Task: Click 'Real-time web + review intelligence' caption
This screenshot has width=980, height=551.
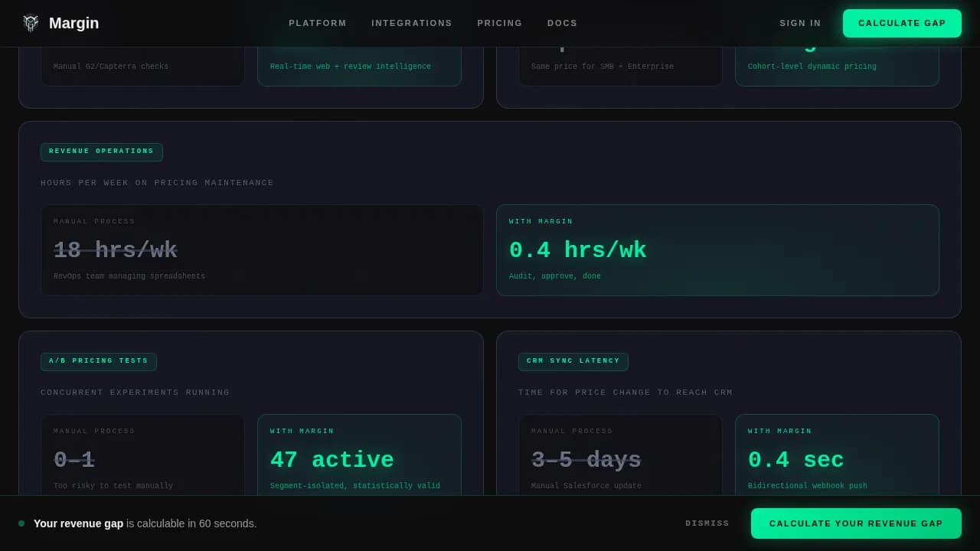Action: [x=351, y=67]
